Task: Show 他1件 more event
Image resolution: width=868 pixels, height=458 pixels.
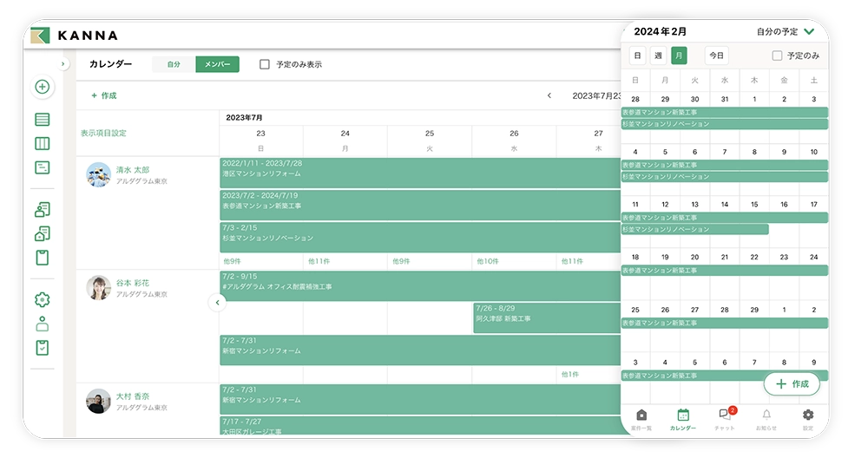Action: point(570,375)
